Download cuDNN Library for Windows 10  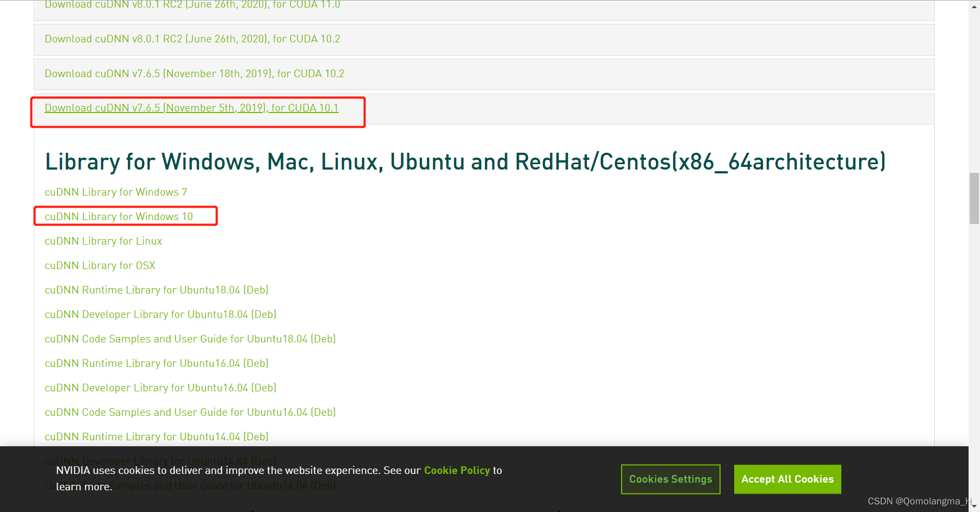119,217
